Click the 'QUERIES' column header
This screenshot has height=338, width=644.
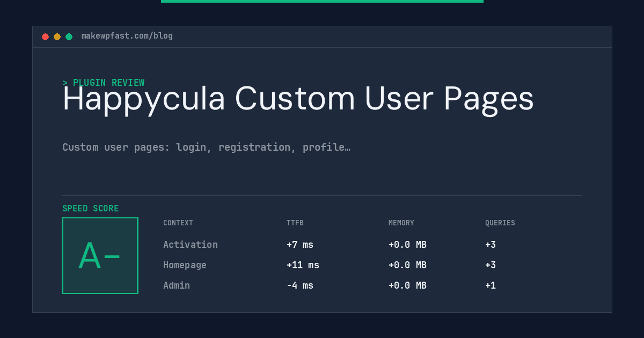500,223
